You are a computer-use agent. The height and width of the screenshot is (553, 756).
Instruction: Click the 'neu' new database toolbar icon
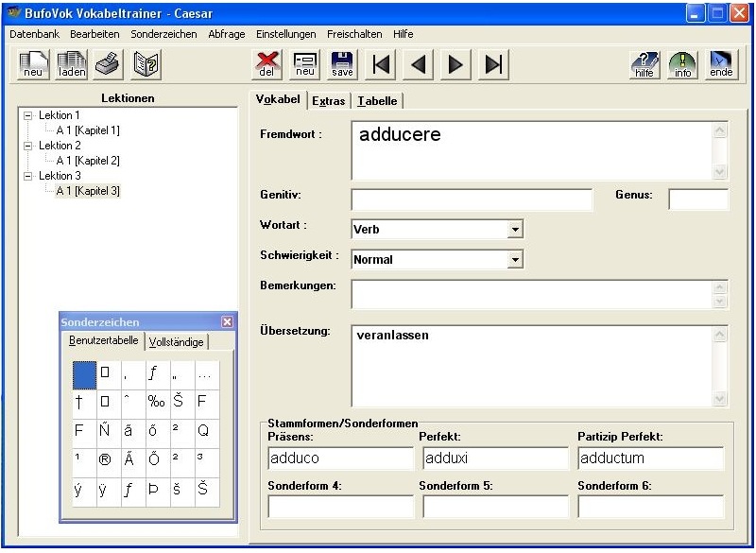33,64
